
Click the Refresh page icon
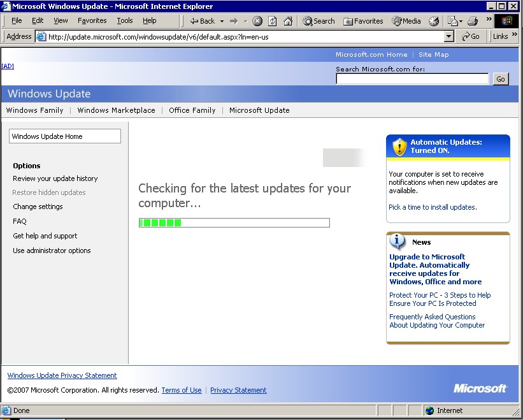[x=273, y=21]
